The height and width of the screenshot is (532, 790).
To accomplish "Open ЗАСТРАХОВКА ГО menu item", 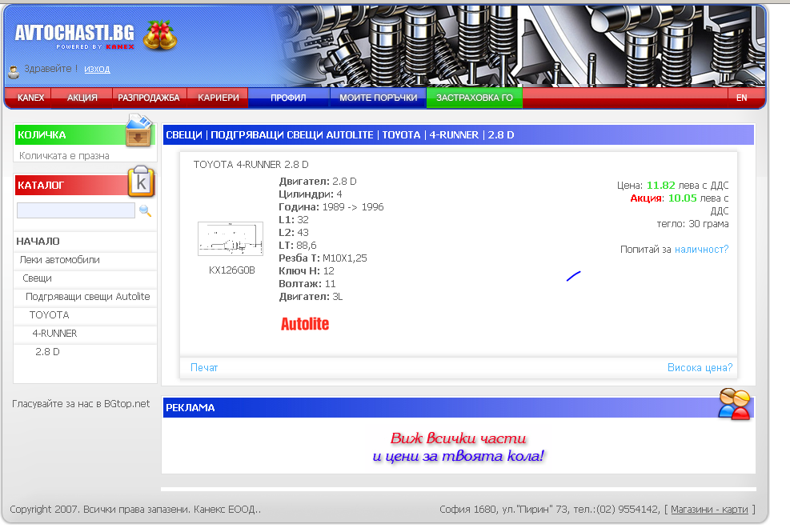I will (475, 98).
